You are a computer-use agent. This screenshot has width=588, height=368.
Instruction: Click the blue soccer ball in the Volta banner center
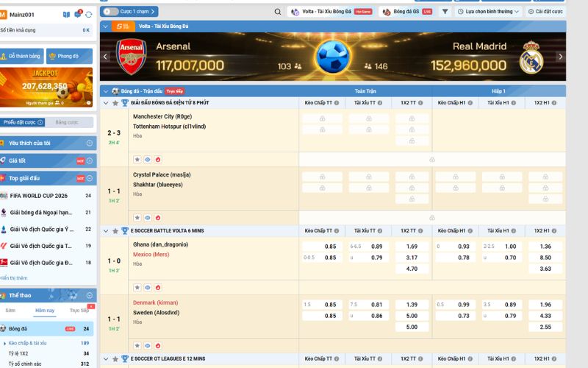[333, 57]
